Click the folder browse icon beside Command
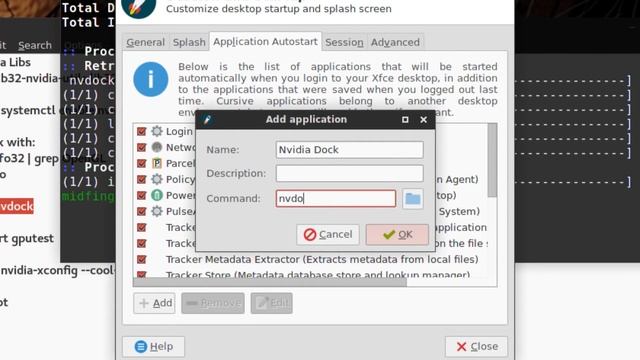640x360 pixels. click(x=413, y=199)
